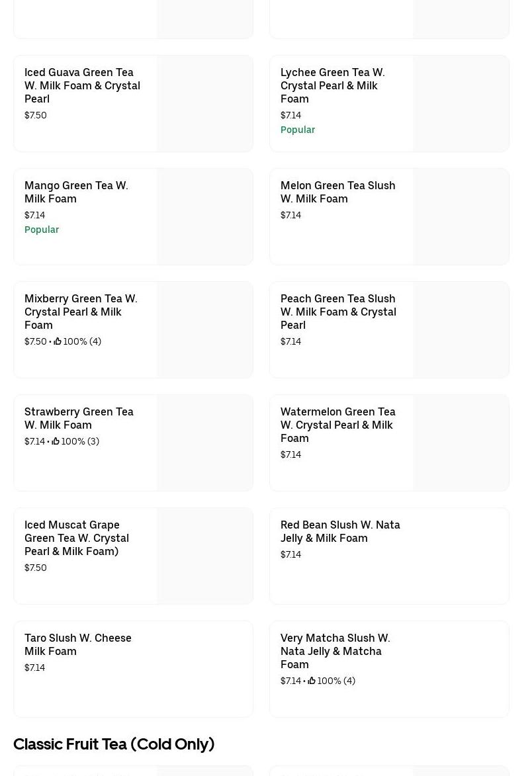
Task: Select Lychee Green Tea W. Crystal Pearl
Action: [x=332, y=85]
